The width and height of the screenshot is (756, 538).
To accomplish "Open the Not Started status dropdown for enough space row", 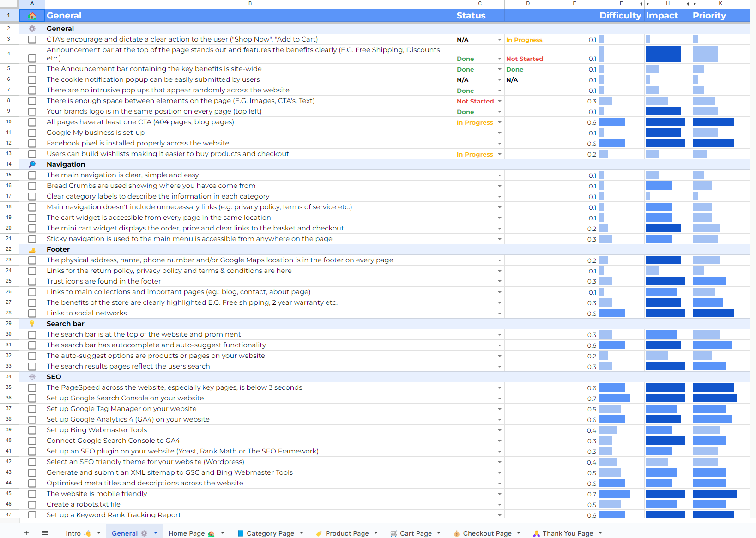I will coord(500,101).
